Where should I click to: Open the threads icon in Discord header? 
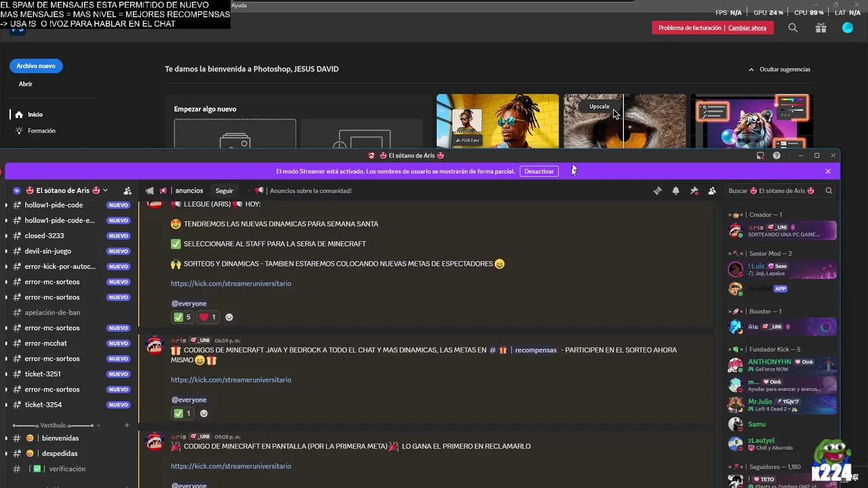658,191
